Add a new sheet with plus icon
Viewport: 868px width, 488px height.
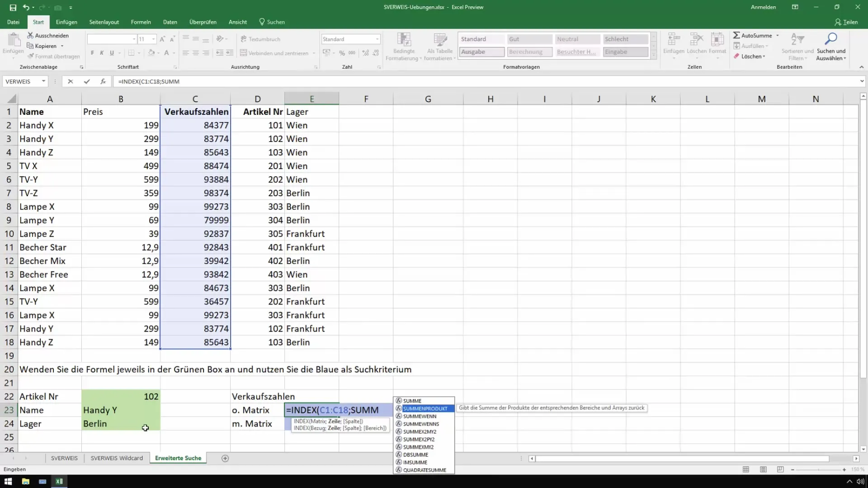[x=225, y=458]
